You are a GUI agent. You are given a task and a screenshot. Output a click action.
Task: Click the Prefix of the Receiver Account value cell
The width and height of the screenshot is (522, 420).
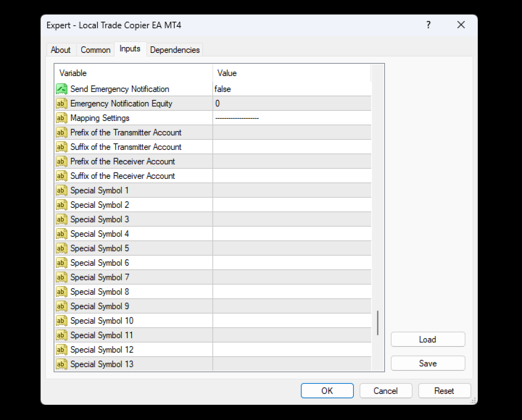(292, 161)
